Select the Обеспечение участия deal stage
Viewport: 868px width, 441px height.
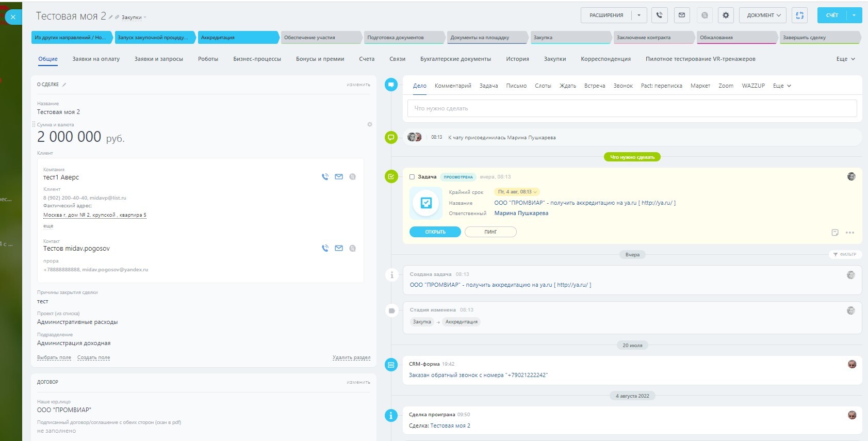(x=320, y=38)
